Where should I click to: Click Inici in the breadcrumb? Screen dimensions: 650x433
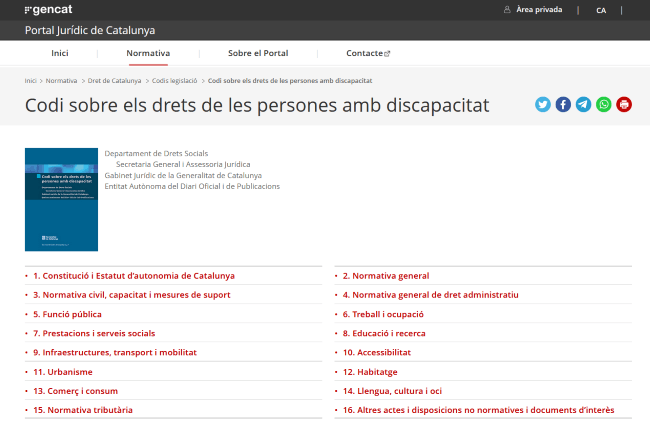[30, 81]
